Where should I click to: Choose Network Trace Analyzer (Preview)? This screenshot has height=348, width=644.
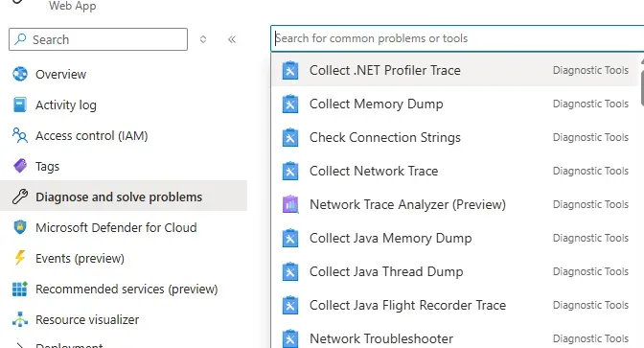coord(454,204)
